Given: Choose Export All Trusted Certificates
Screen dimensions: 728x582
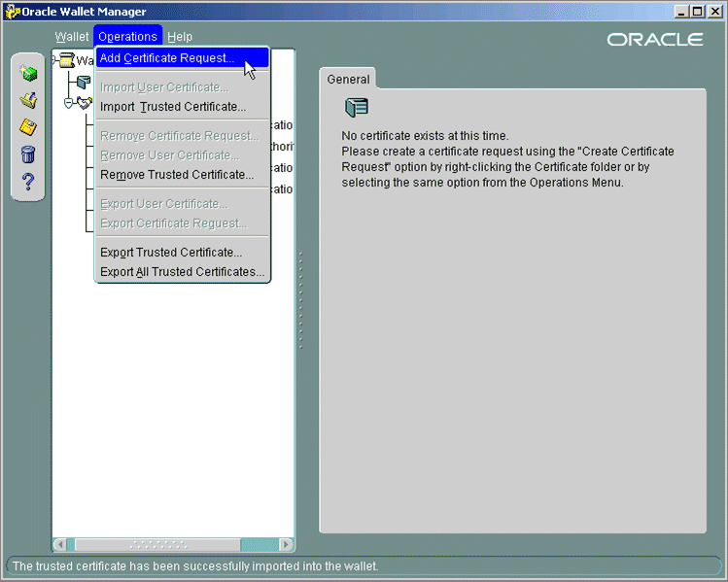Looking at the screenshot, I should pos(183,271).
